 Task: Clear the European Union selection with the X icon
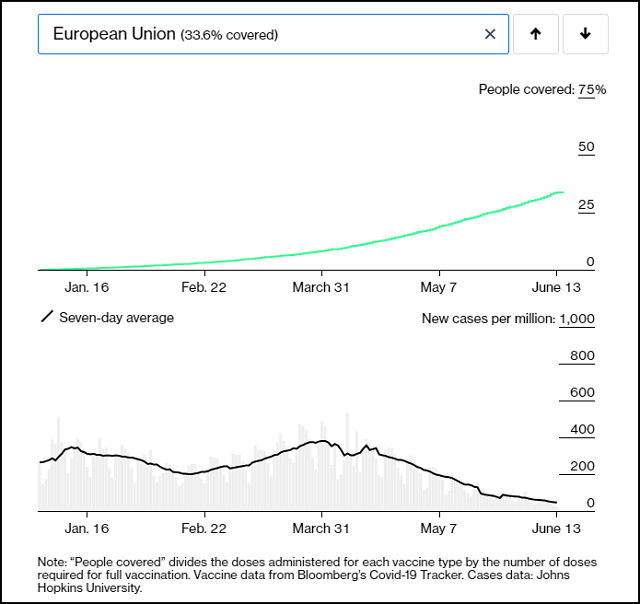coord(490,34)
